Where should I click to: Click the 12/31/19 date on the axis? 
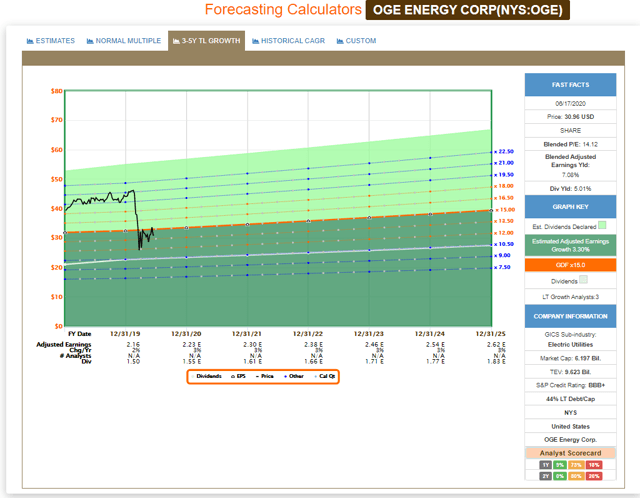point(125,334)
